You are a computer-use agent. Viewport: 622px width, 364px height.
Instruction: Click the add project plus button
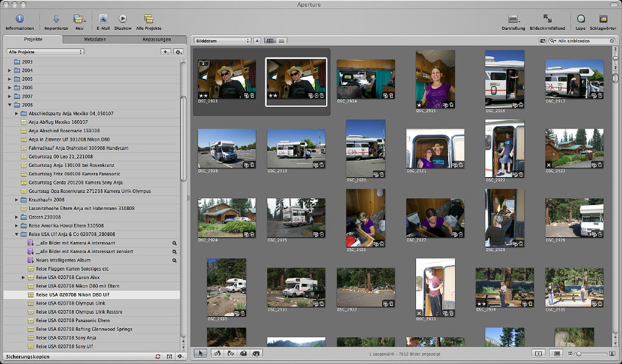[x=166, y=52]
